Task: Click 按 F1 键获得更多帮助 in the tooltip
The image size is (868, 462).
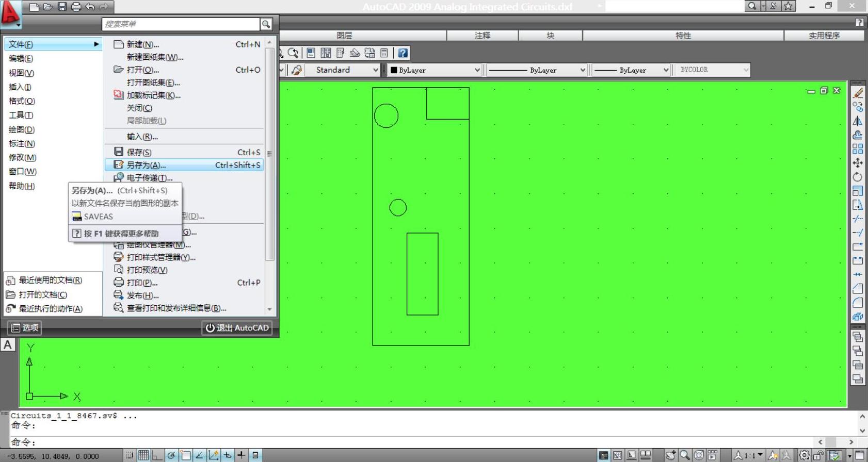Action: click(121, 234)
